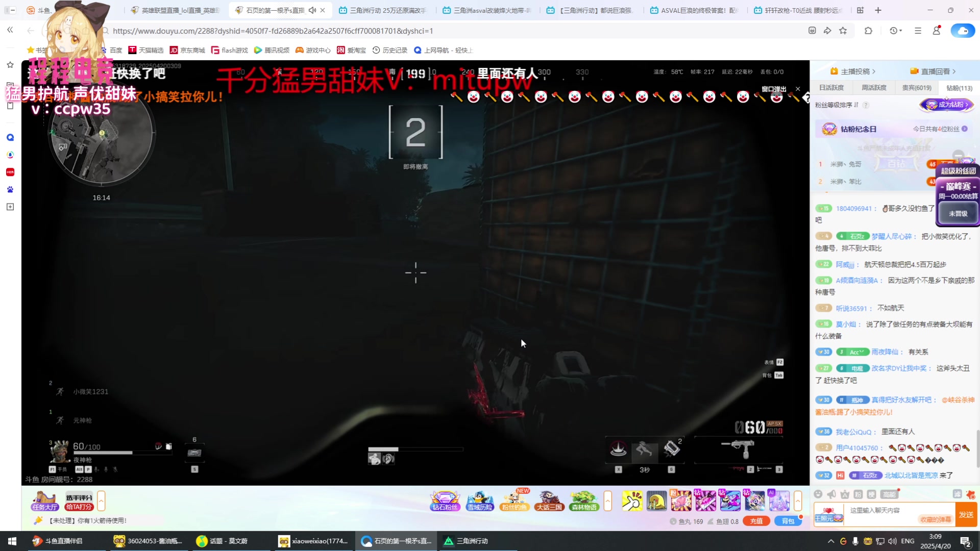Screen dimensions: 980x551
Task: Open the 钻石粉丝 diamond fans activity
Action: click(x=445, y=500)
